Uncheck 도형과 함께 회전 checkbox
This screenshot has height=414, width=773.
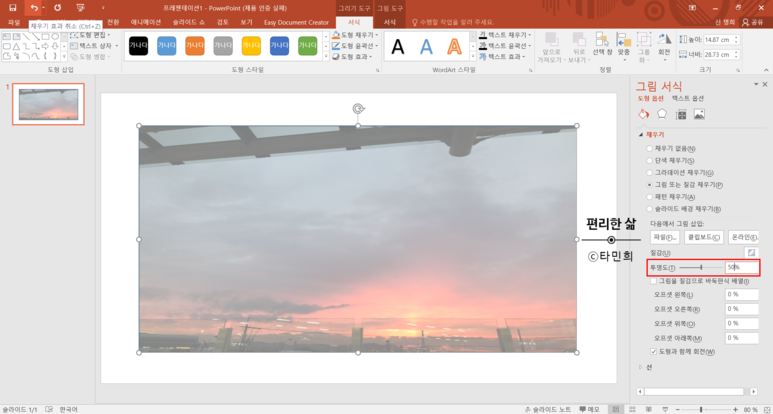(x=653, y=352)
